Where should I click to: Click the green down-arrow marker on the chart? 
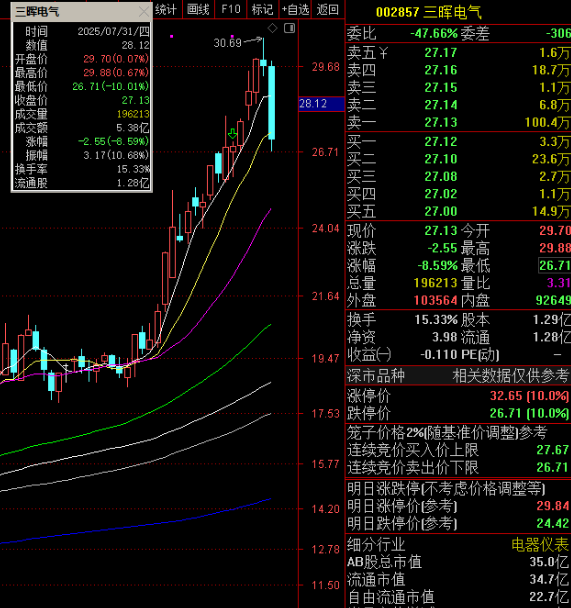point(233,134)
